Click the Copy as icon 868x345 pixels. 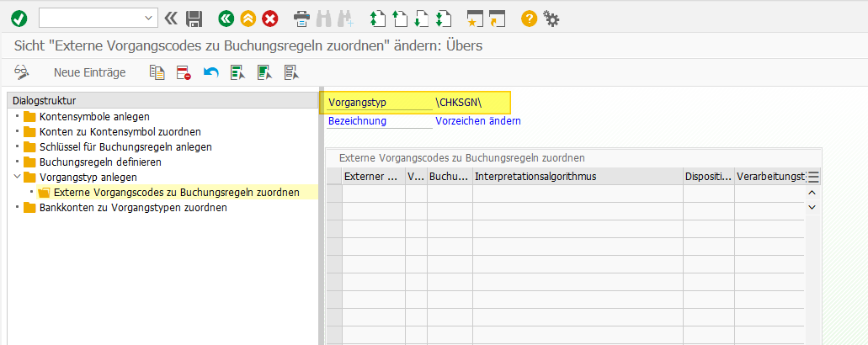(x=157, y=72)
